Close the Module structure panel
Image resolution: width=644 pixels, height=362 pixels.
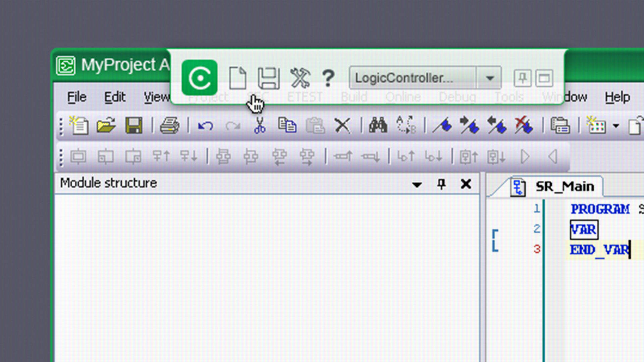click(x=466, y=184)
